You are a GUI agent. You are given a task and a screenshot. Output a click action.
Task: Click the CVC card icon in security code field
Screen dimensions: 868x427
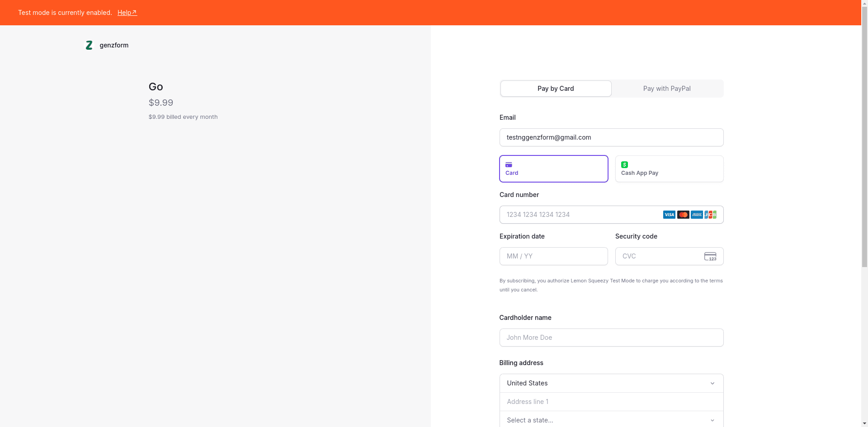[x=710, y=256]
